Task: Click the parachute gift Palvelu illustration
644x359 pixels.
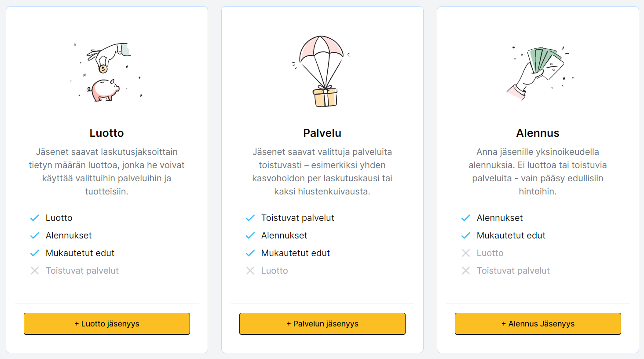Action: [322, 71]
